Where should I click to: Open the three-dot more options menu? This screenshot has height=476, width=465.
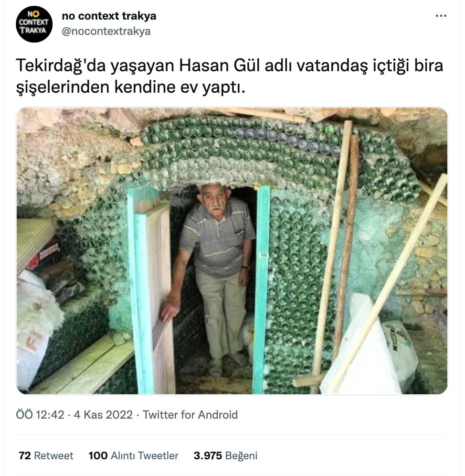coord(441,16)
